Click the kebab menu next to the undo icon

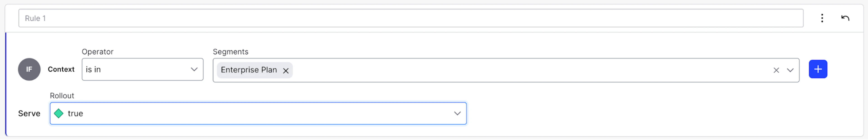click(822, 18)
